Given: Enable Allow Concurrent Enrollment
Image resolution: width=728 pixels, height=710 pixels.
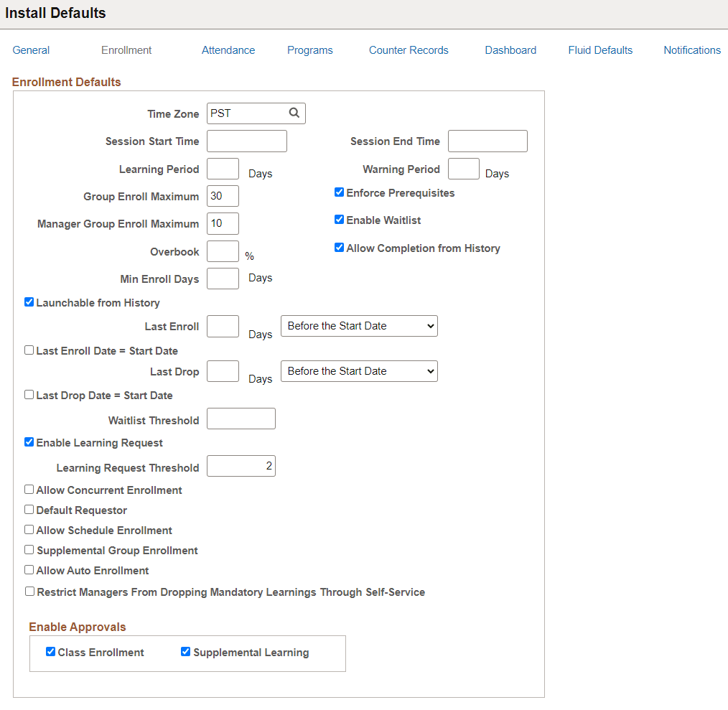Looking at the screenshot, I should 29,489.
